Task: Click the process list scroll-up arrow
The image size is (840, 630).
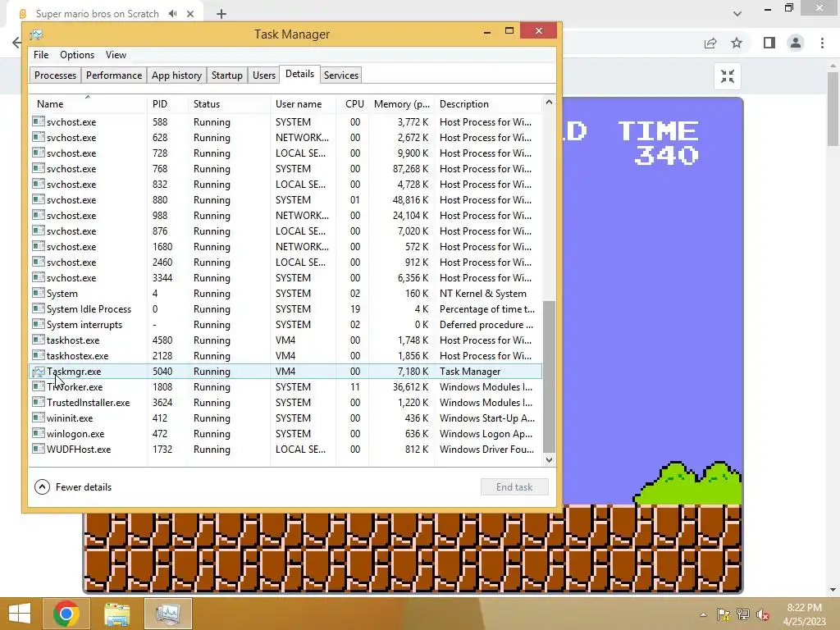Action: tap(549, 102)
